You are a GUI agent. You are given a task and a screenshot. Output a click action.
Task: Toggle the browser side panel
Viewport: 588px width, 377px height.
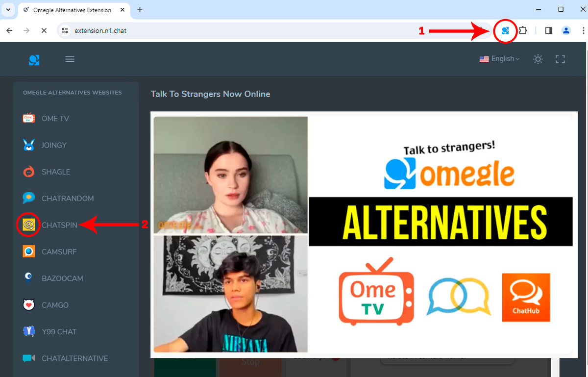(x=548, y=30)
